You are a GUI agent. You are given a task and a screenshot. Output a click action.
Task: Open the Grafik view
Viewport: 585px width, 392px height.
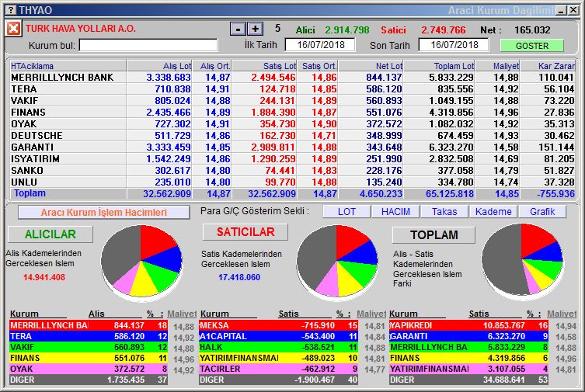tap(542, 212)
